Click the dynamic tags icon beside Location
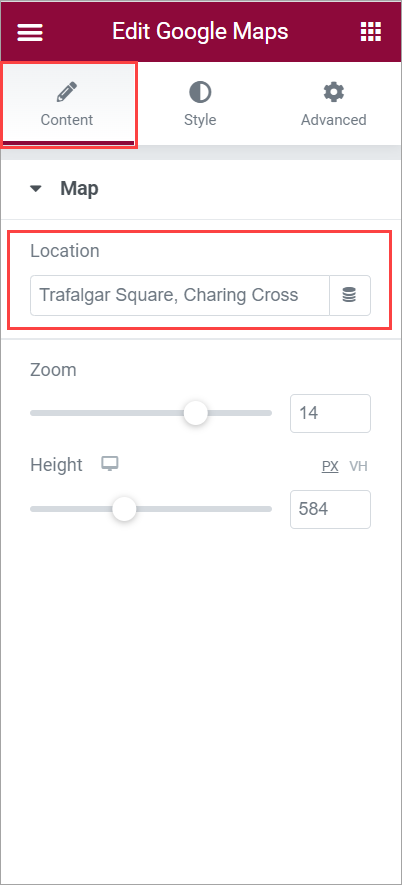Screen dimensions: 402x885 350,295
